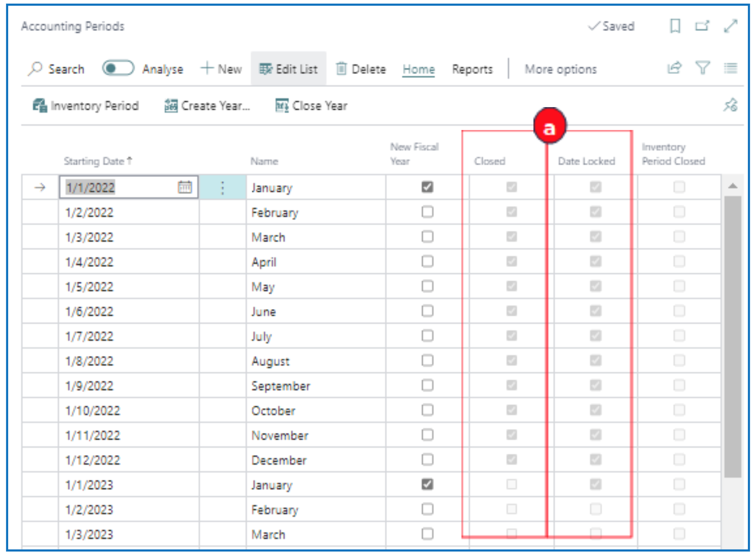Check New Fiscal Year for February 2022

tap(427, 212)
